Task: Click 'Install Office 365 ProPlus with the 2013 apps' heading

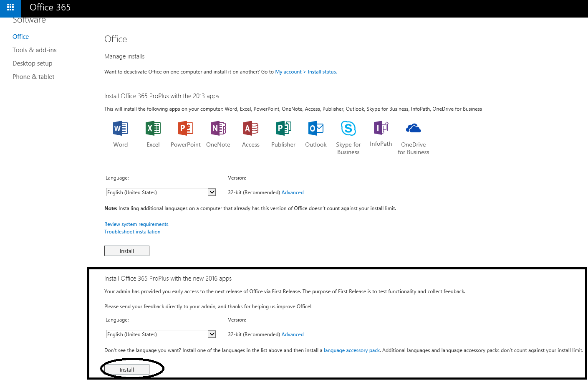Action: 162,96
